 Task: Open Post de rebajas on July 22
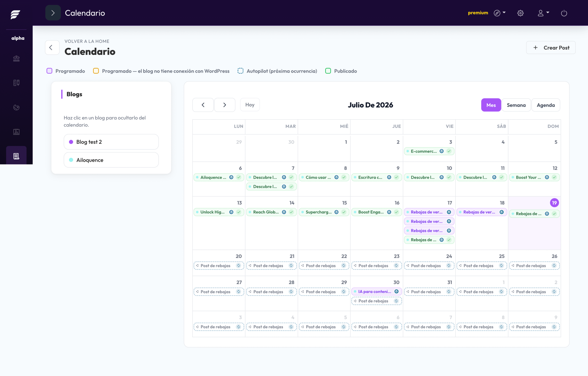[x=324, y=266]
